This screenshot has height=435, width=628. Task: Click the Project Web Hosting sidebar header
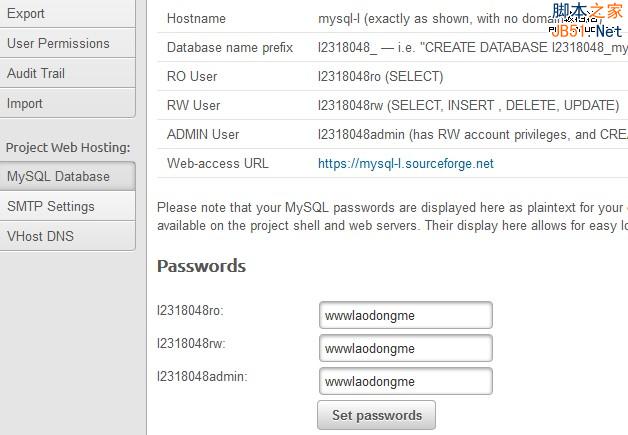(x=68, y=148)
